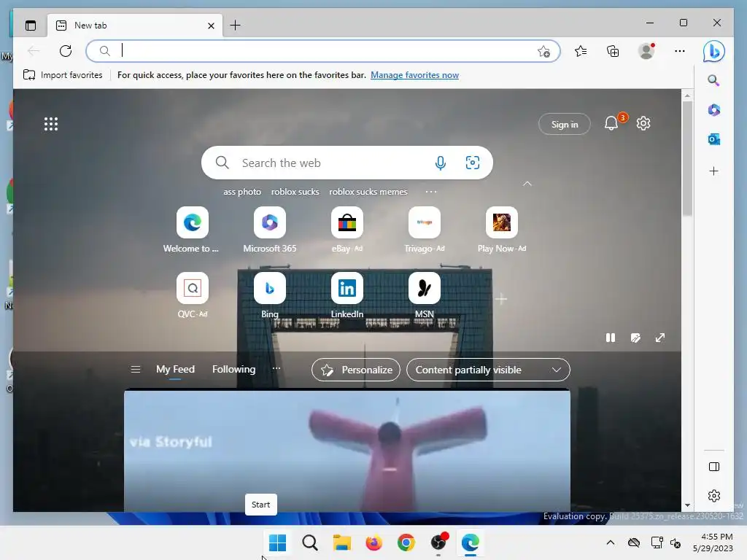Image resolution: width=747 pixels, height=560 pixels.
Task: Open Microsoft 365 in the sidebar
Action: [713, 110]
